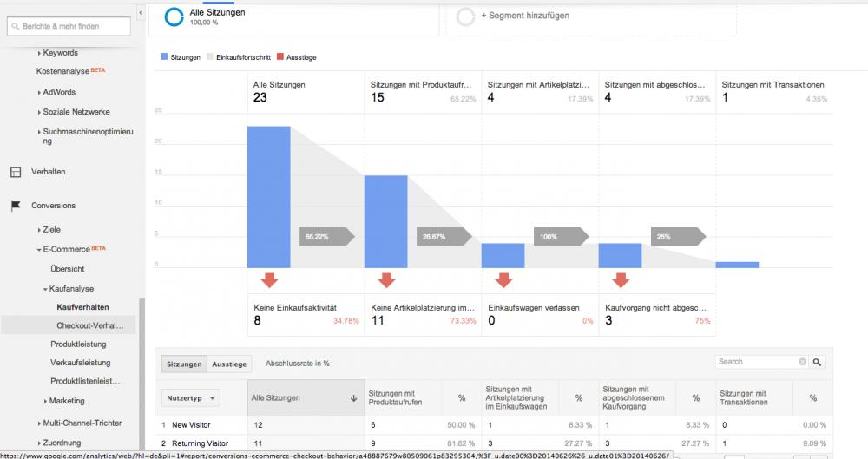Sort by the Alle Sitzungen column arrow
Image resolution: width=868 pixels, height=459 pixels.
[354, 398]
